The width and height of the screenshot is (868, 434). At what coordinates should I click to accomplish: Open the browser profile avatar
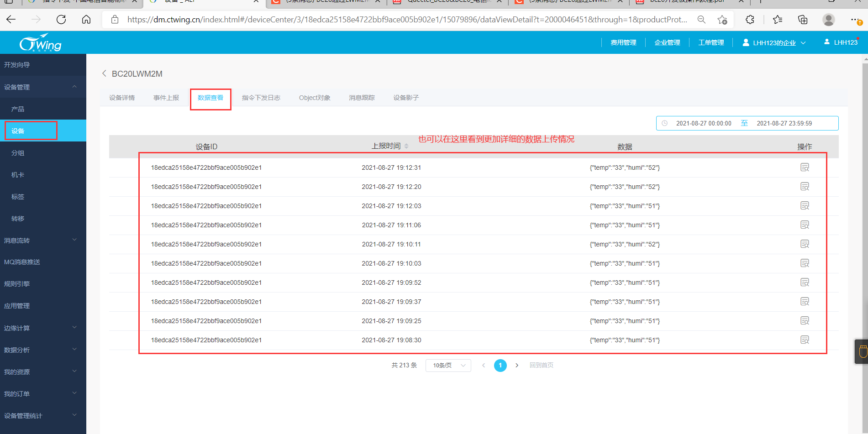point(828,20)
